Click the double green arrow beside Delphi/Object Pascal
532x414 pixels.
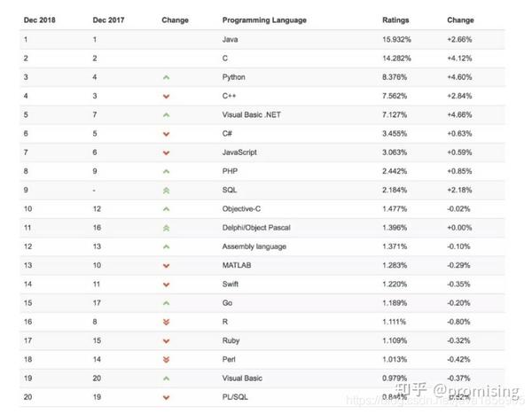[x=166, y=228]
